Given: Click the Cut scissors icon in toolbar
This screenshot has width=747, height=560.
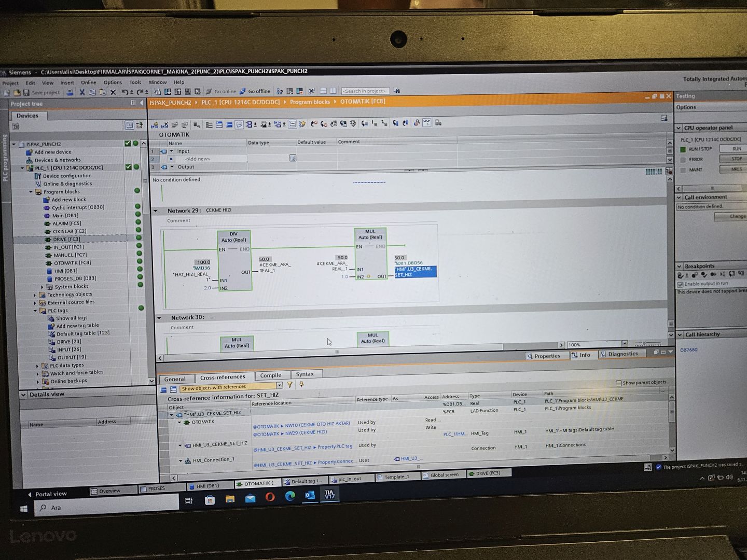Looking at the screenshot, I should [x=81, y=92].
